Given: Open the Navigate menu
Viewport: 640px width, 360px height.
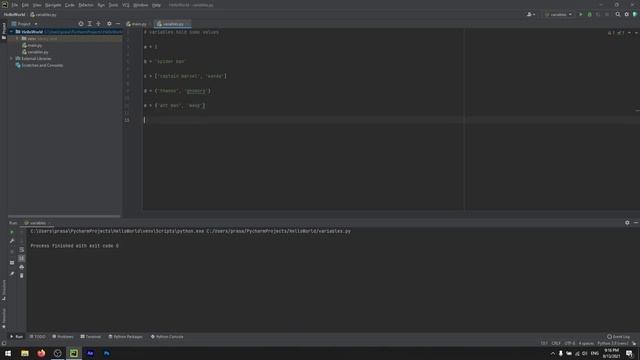Looking at the screenshot, I should (x=53, y=5).
